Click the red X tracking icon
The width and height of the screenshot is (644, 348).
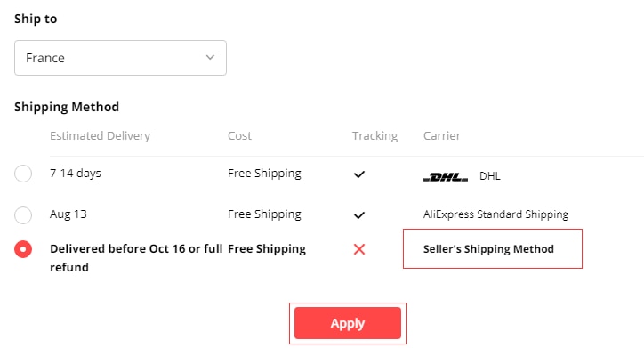coord(359,249)
